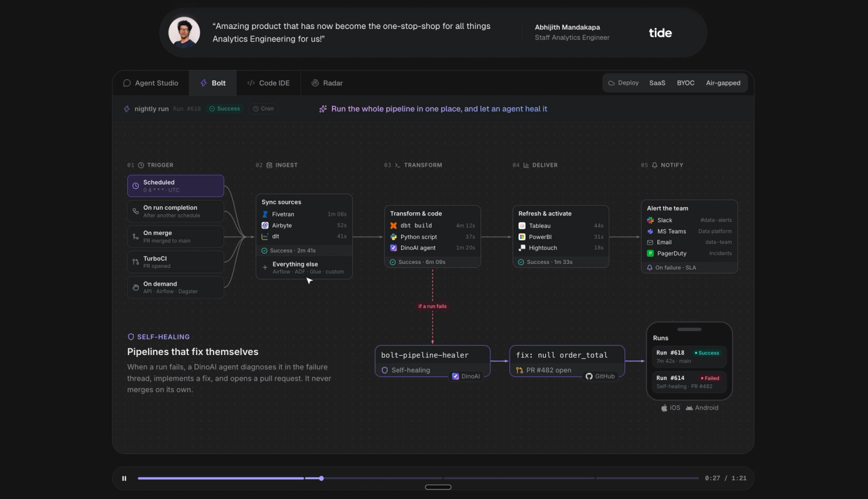Click the Hightouch icon

coord(522,248)
